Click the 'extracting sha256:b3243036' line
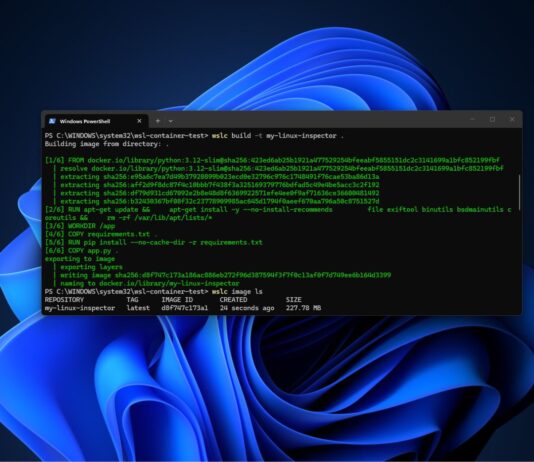 (220, 201)
